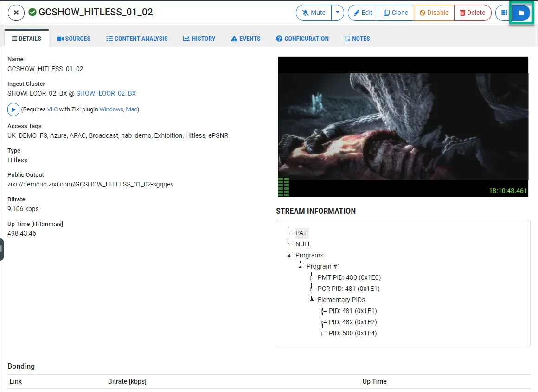Select the blue folder layout view icon
This screenshot has width=538, height=392.
click(521, 13)
